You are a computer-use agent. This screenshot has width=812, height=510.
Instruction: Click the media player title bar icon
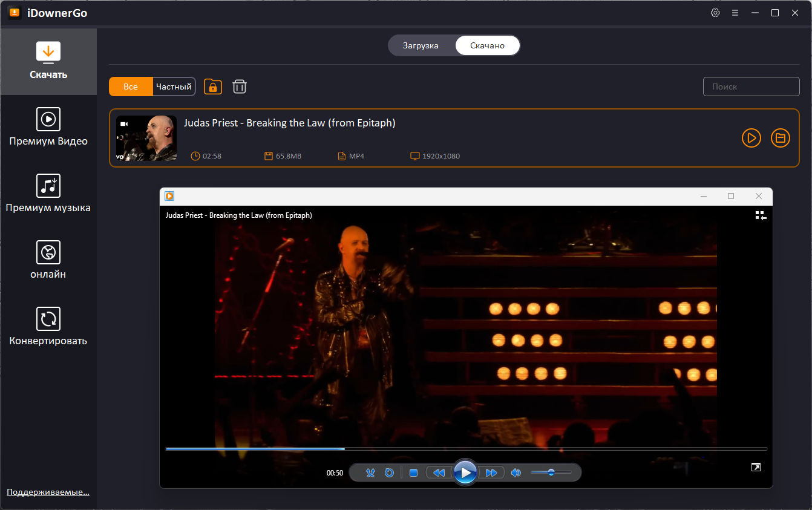tap(169, 196)
